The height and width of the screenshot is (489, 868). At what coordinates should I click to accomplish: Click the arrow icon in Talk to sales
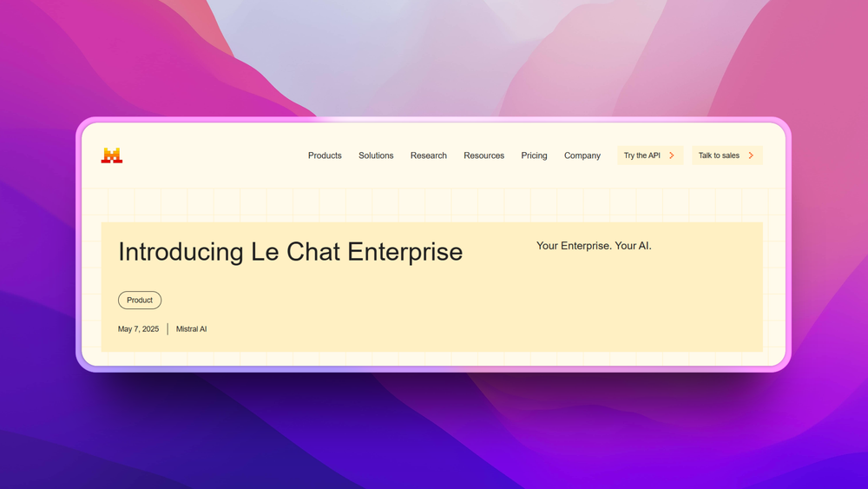(751, 155)
